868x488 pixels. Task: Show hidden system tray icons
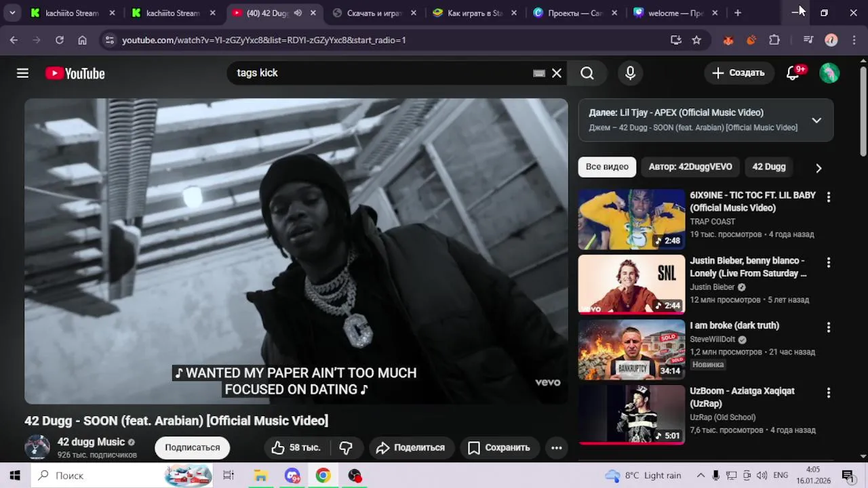coord(701,475)
